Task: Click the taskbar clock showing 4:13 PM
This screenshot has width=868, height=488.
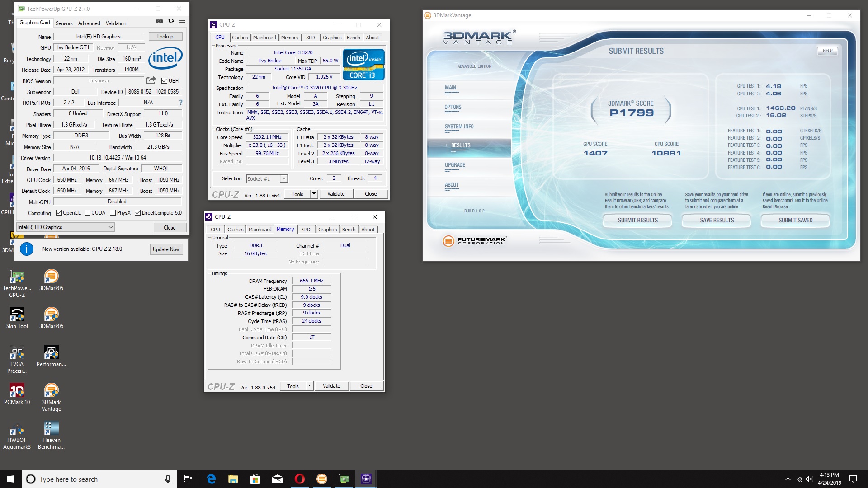Action: pos(829,479)
